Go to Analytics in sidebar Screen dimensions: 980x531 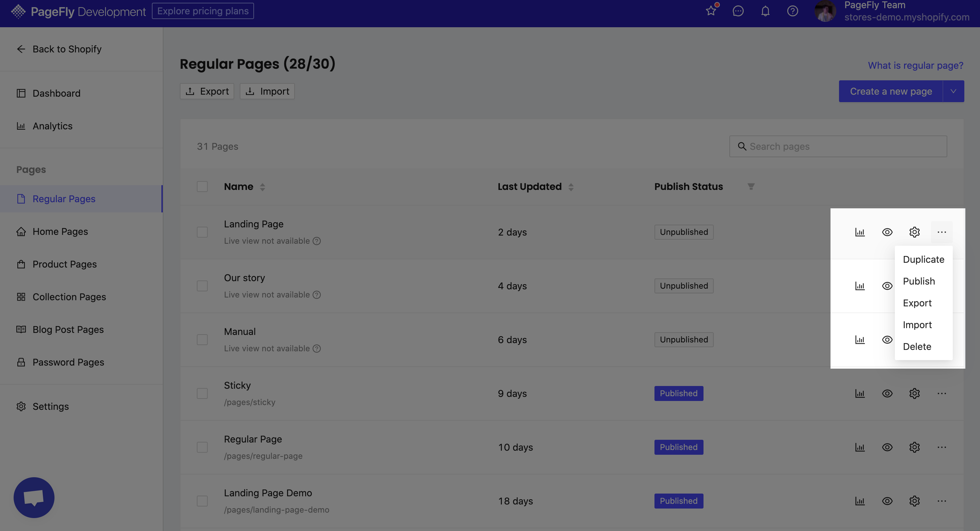click(81, 126)
